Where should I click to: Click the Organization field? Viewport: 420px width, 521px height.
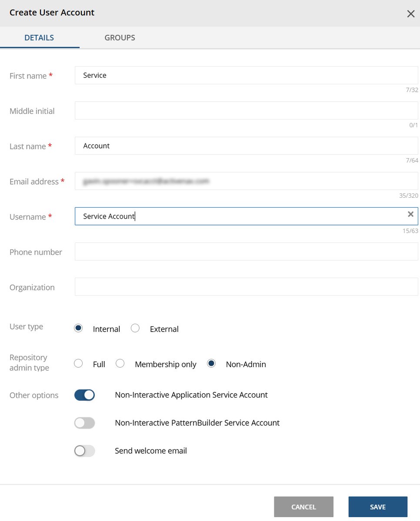[246, 286]
